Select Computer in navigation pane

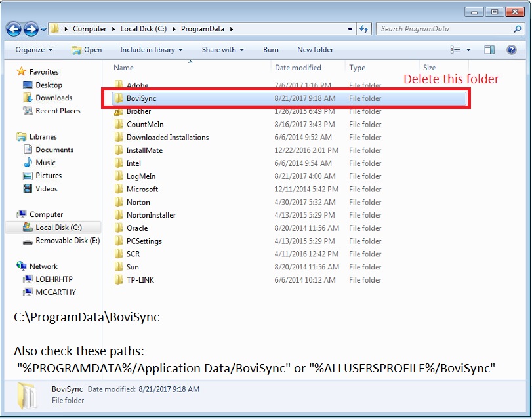[x=46, y=214]
